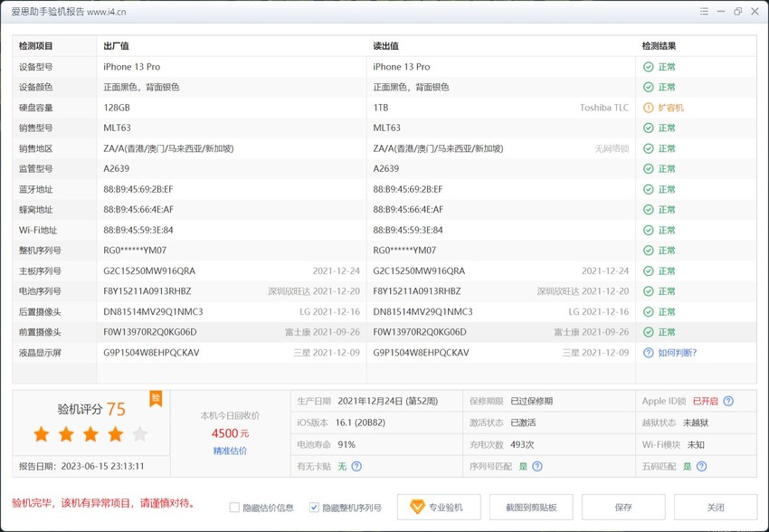Click the Apple ID lock status 已开启
The height and width of the screenshot is (532, 769).
tap(706, 401)
